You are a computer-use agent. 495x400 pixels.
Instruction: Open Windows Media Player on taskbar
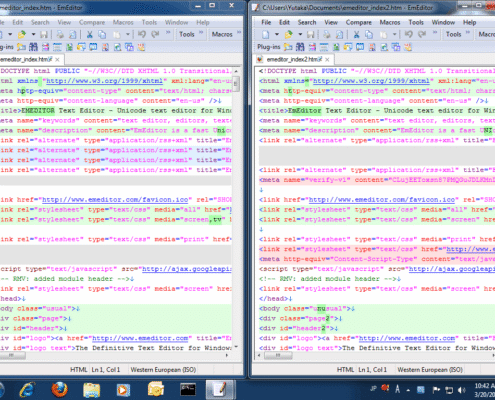(x=123, y=390)
